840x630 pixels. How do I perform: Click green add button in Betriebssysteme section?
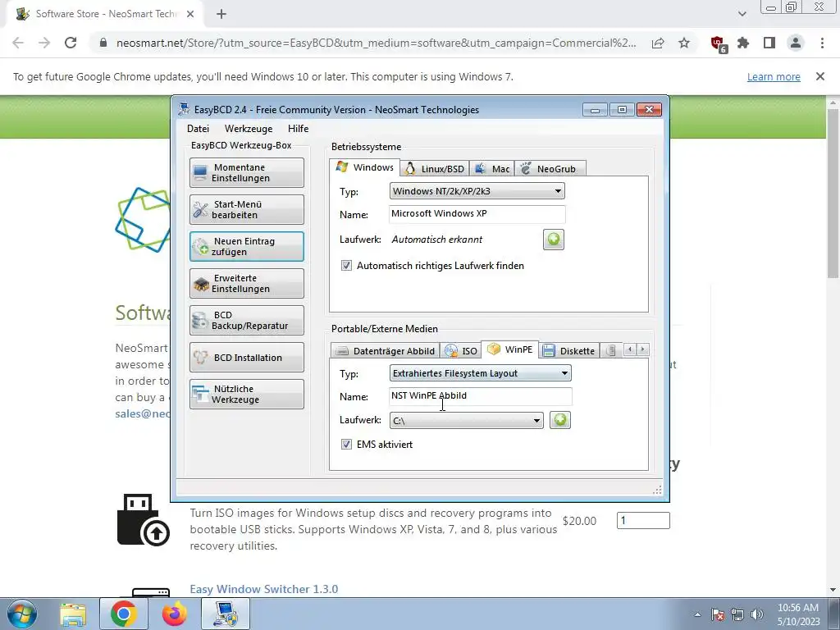(x=554, y=240)
